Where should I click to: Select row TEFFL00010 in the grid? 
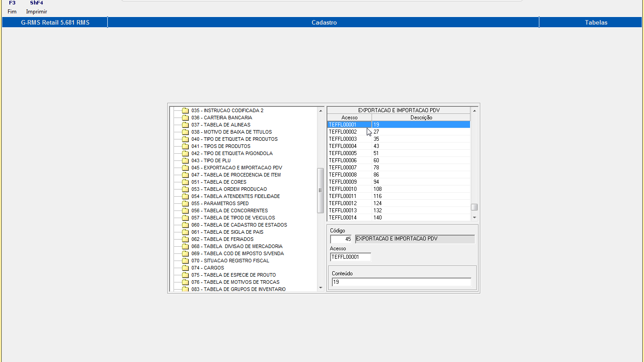[398, 189]
